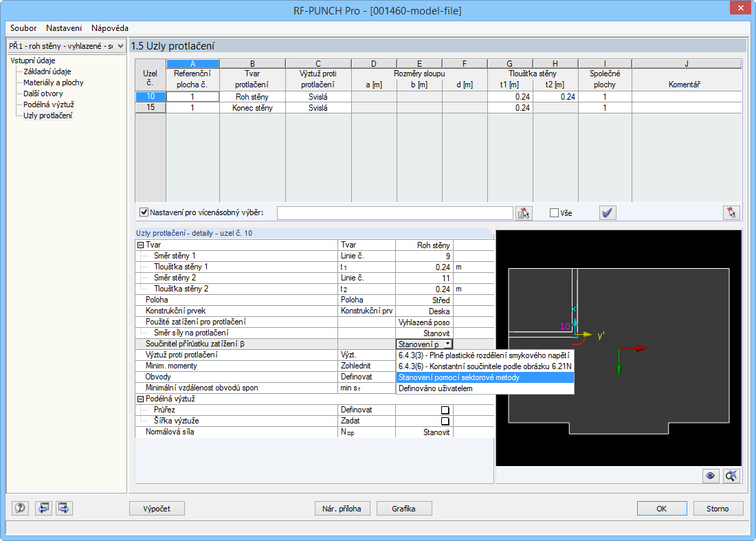
Task: Click Svislá cell in row 10
Action: [x=318, y=96]
